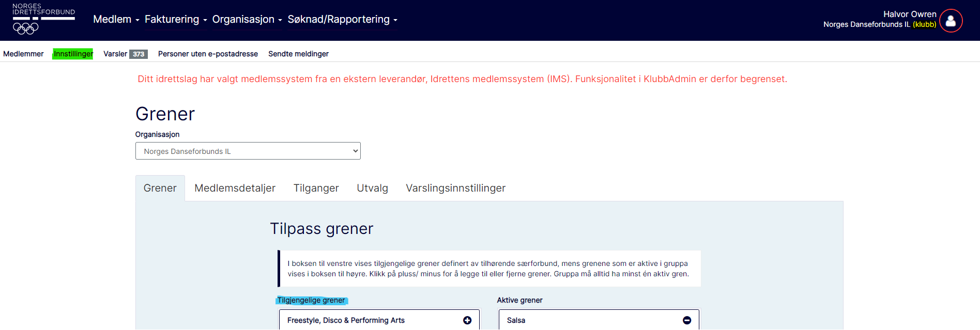Screen dimensions: 980x330
Task: Click the Grener page heading
Action: (165, 114)
